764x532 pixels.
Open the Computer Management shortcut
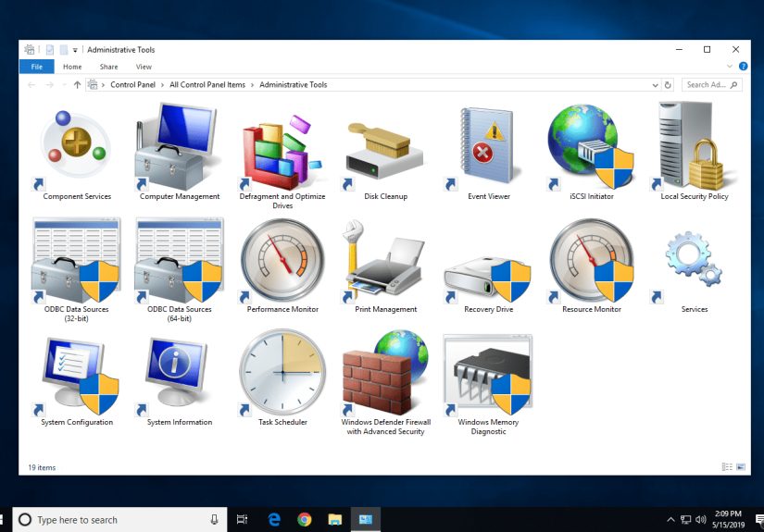180,146
